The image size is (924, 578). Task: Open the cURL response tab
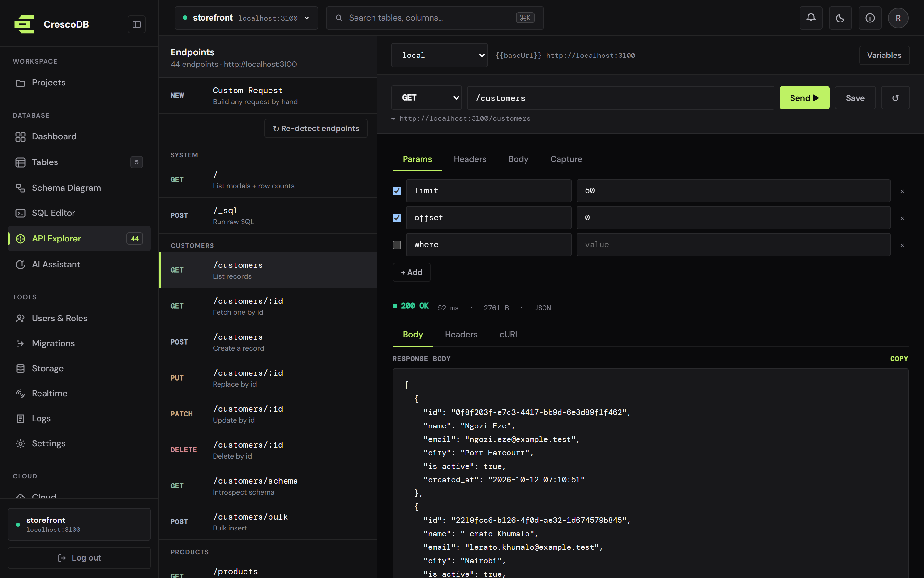(509, 335)
